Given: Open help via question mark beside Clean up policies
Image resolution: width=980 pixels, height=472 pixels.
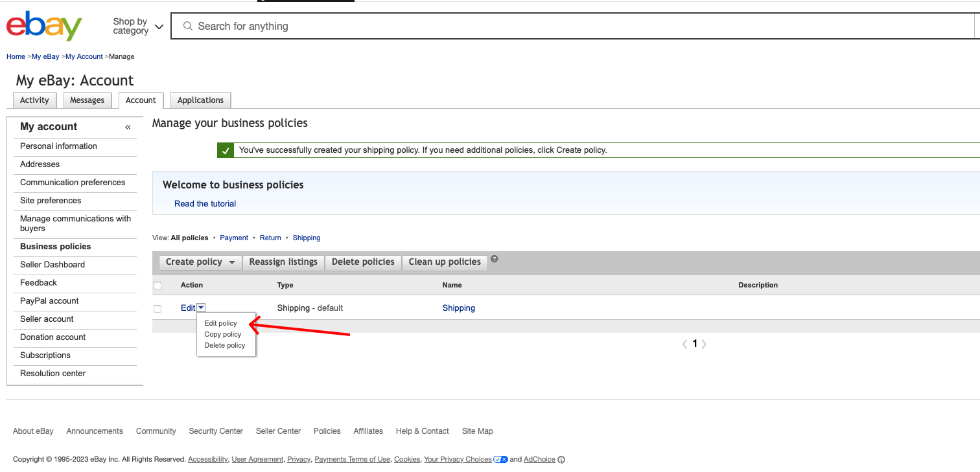Looking at the screenshot, I should click(x=494, y=258).
